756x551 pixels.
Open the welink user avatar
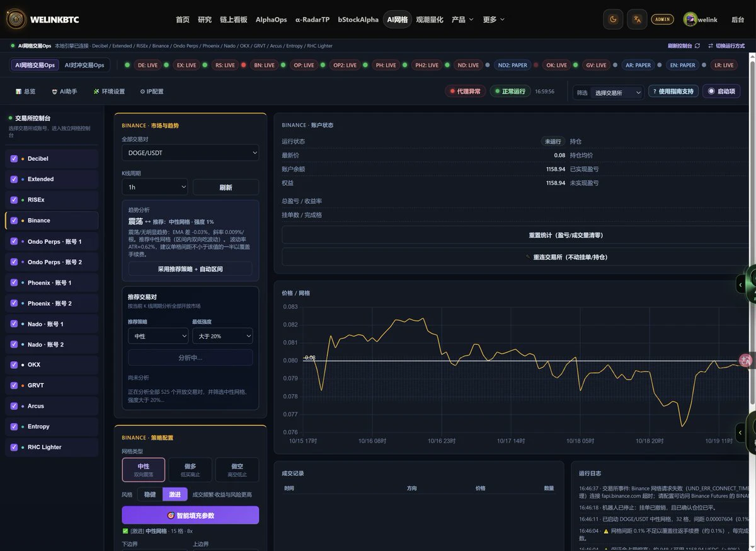tap(690, 20)
